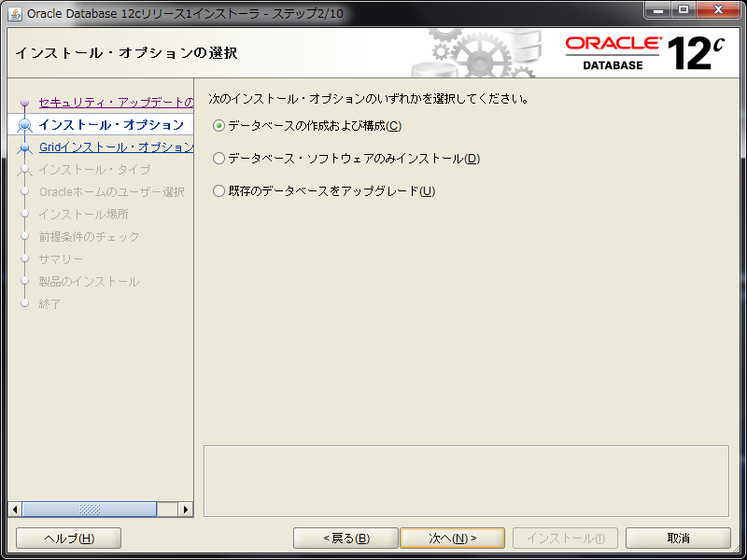Click the Java icon in title bar
This screenshot has width=747, height=560.
pyautogui.click(x=15, y=14)
